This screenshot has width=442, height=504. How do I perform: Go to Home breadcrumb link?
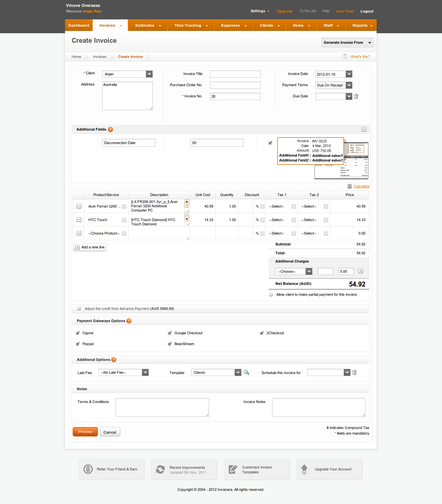76,57
